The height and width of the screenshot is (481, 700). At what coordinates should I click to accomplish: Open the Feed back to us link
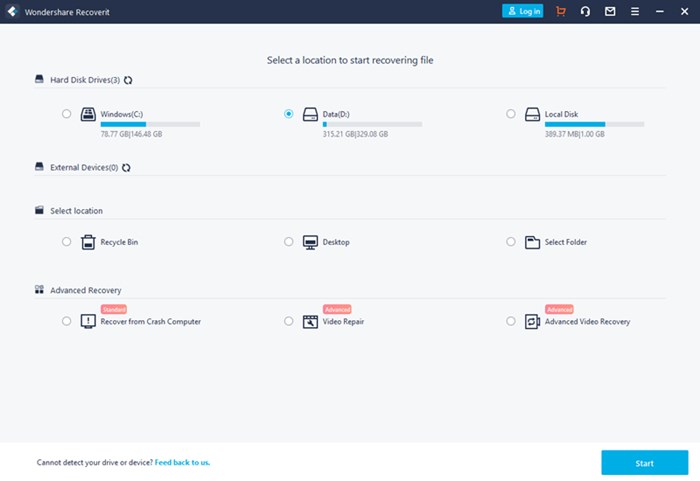pyautogui.click(x=182, y=463)
